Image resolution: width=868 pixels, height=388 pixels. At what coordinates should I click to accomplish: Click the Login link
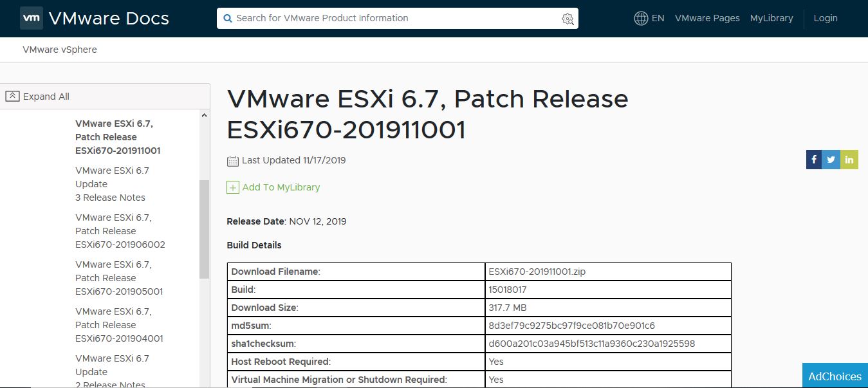826,18
